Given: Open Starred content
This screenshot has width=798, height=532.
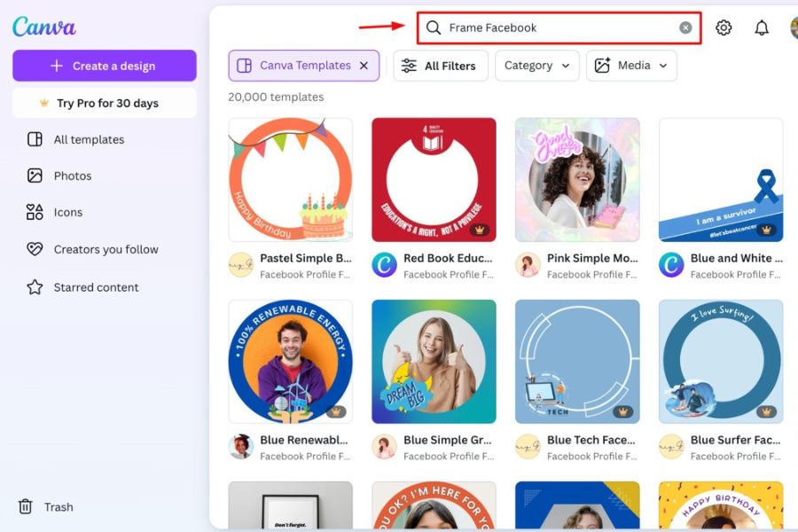Looking at the screenshot, I should pyautogui.click(x=96, y=287).
